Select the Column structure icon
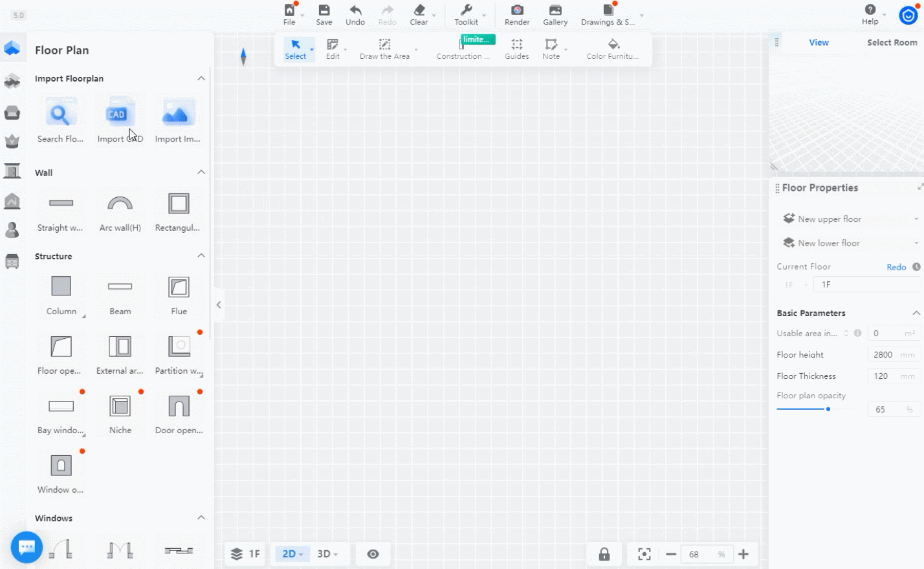The width and height of the screenshot is (924, 569). [x=61, y=286]
